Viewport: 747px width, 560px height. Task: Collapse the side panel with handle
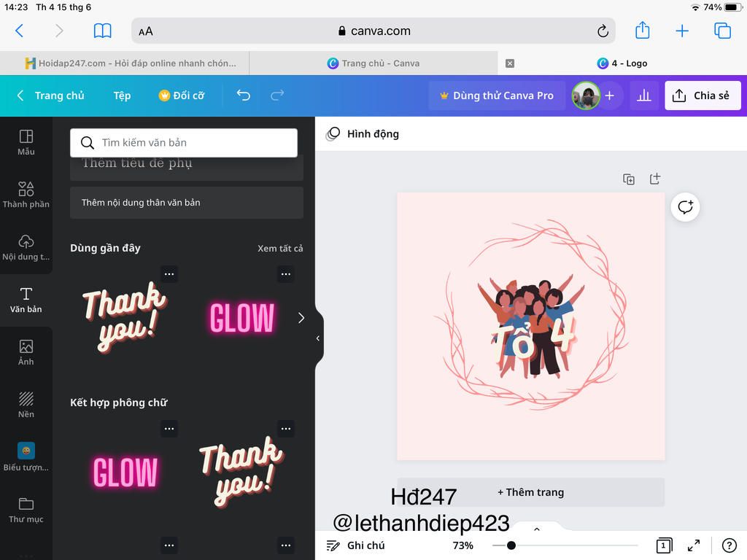[318, 338]
